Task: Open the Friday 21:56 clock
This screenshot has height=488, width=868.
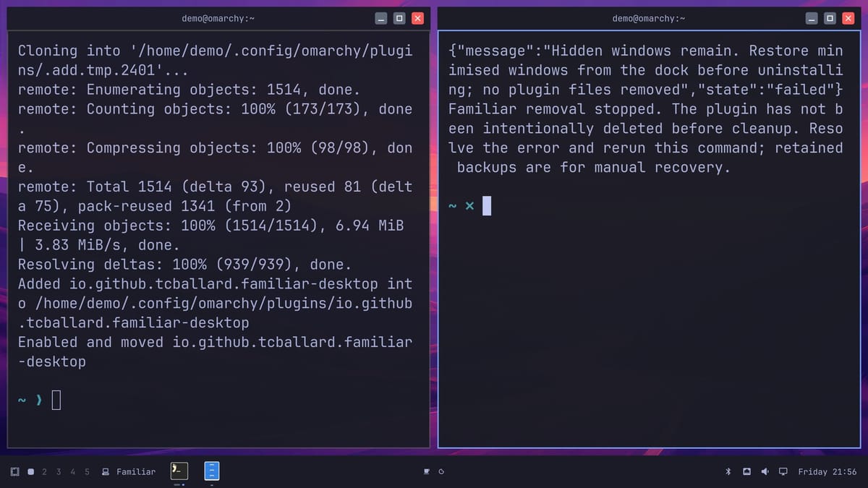Action: (827, 471)
